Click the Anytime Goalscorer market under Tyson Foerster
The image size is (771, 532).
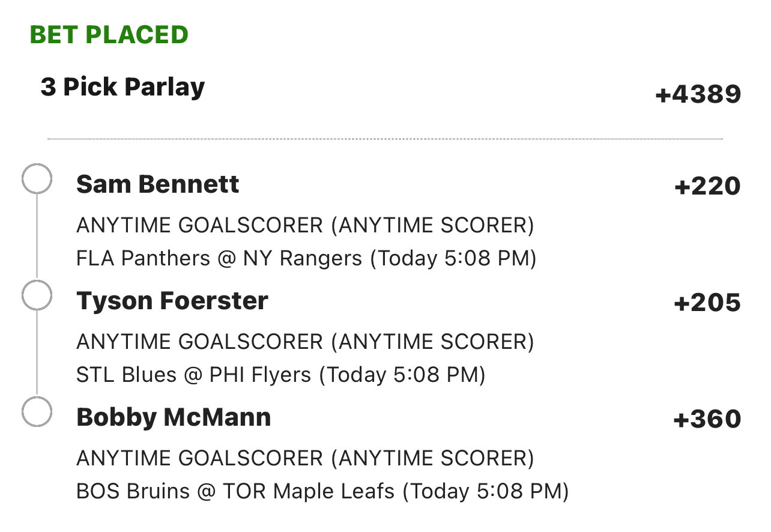(305, 342)
